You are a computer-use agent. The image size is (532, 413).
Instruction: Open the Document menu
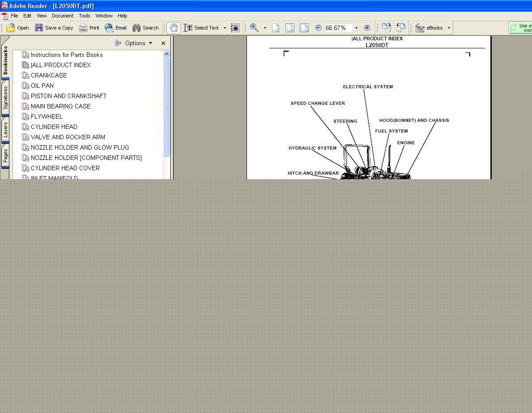[x=63, y=16]
